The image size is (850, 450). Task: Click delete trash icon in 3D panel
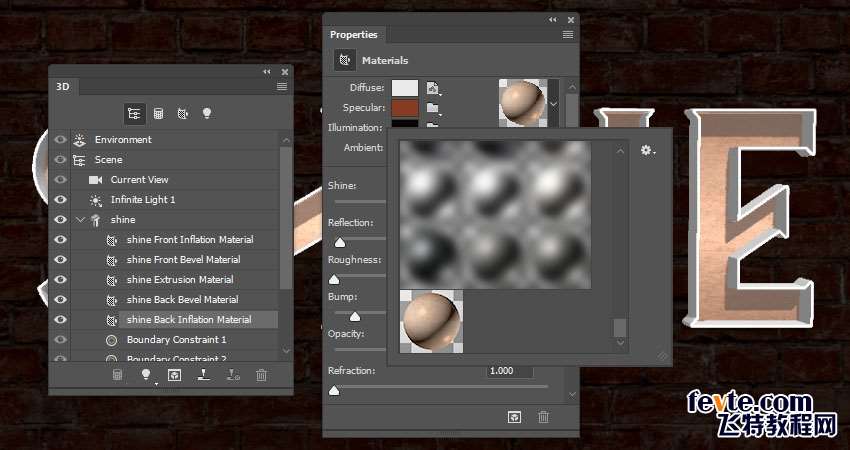tap(261, 375)
